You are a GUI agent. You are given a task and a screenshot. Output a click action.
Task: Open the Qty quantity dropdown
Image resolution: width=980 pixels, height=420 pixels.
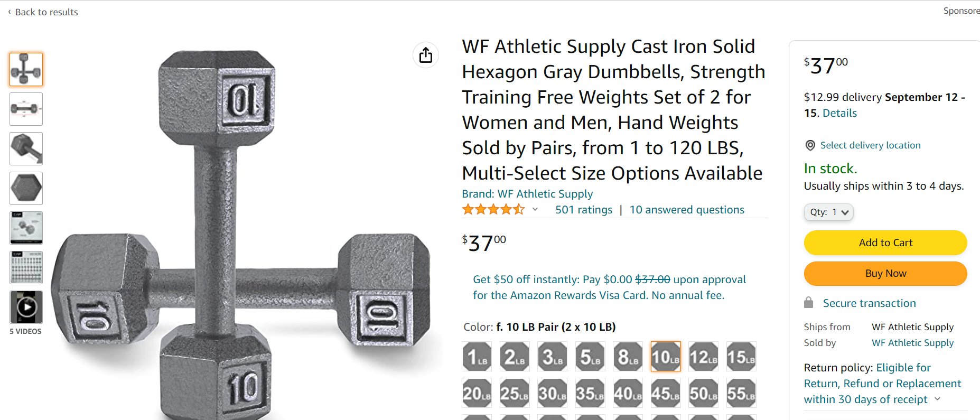(828, 212)
